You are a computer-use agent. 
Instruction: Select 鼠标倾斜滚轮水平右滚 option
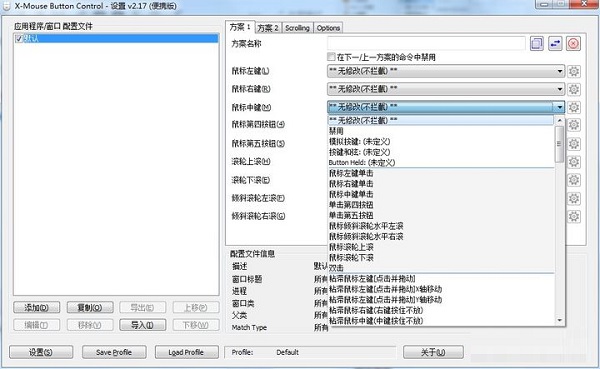(441, 237)
